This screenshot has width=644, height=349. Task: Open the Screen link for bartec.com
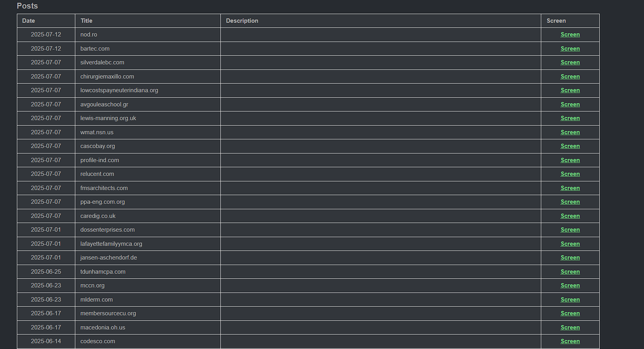[x=570, y=49]
